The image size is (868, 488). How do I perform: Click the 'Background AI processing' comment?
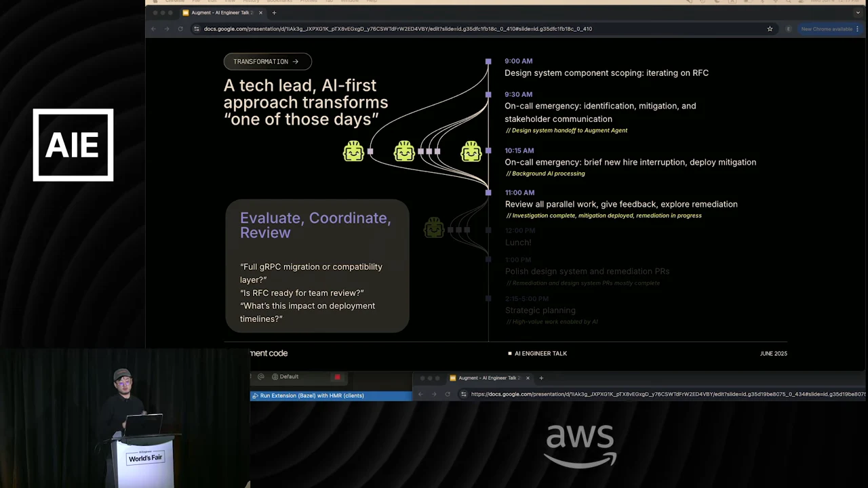pos(545,174)
